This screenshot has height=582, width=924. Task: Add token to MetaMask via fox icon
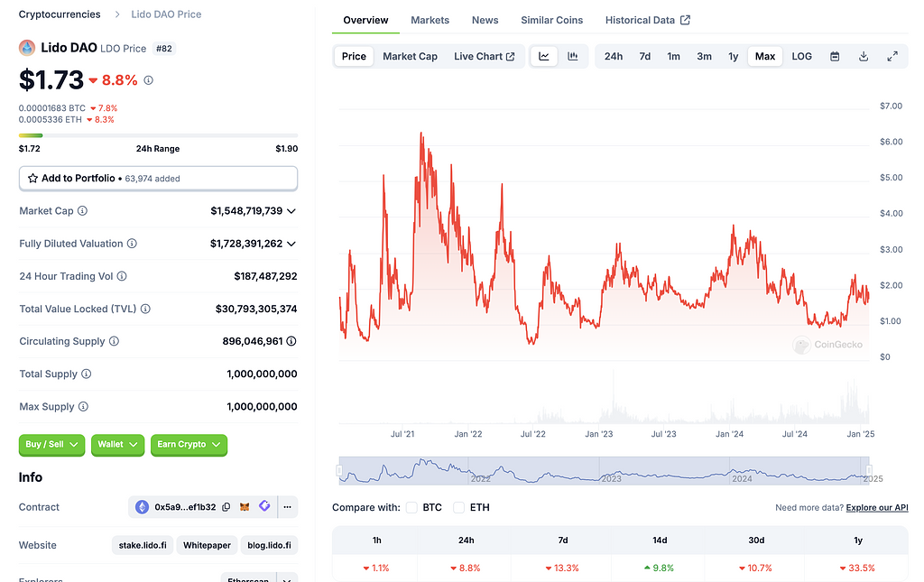coord(245,507)
